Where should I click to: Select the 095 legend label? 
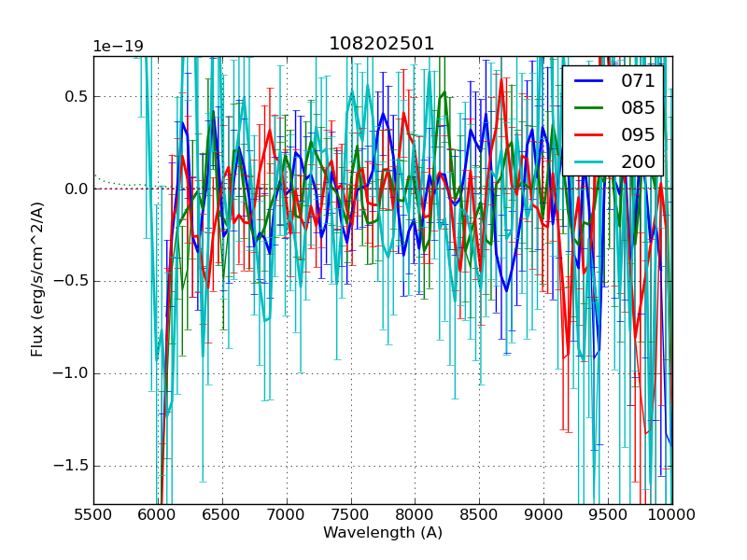638,134
